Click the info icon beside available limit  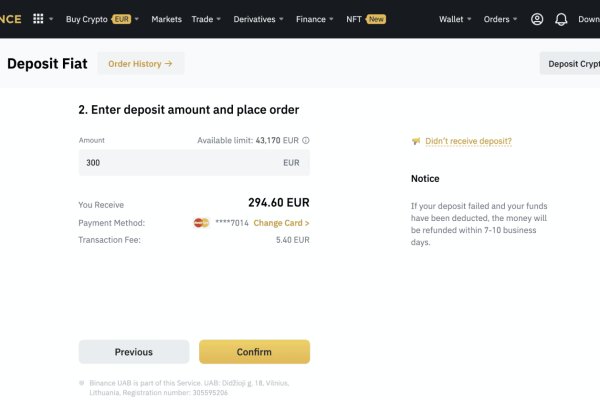click(306, 141)
